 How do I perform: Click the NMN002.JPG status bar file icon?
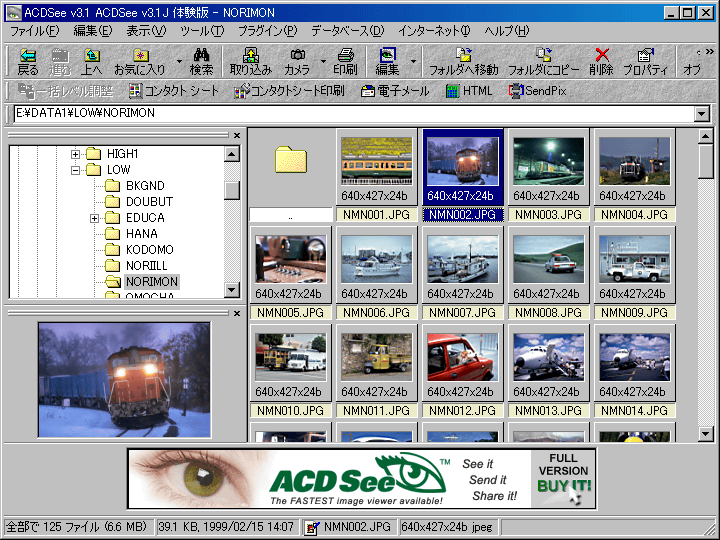[x=312, y=527]
